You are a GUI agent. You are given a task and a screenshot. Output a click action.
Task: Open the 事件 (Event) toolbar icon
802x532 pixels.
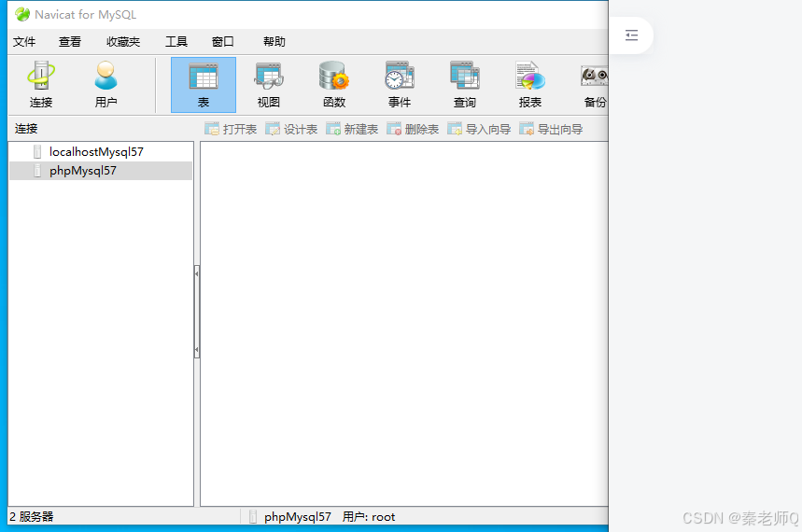pos(400,84)
